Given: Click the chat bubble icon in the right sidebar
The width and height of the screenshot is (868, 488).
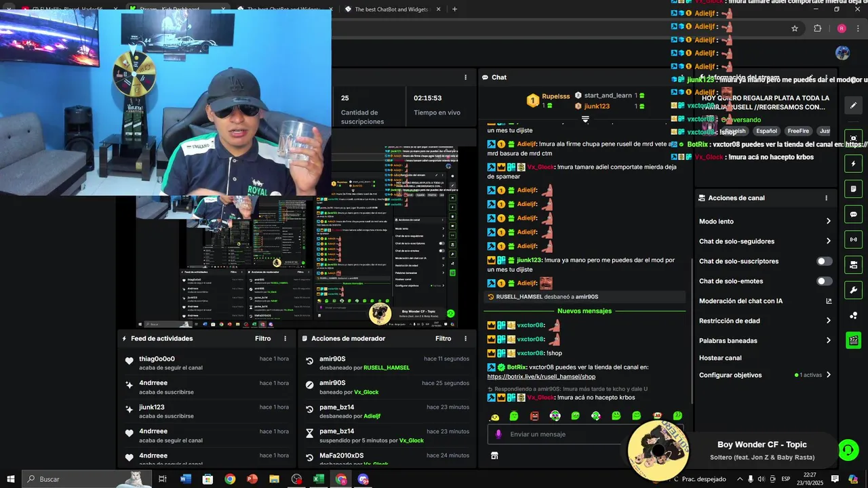Looking at the screenshot, I should [853, 214].
